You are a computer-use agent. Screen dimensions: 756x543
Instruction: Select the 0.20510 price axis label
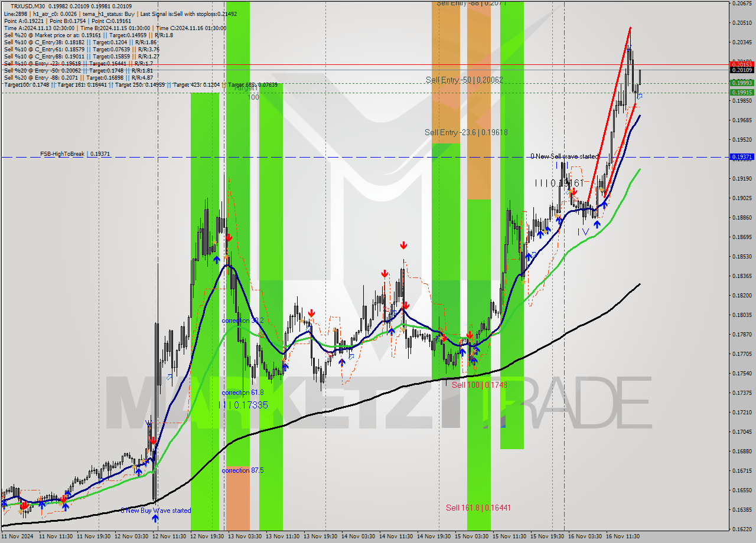click(x=742, y=23)
